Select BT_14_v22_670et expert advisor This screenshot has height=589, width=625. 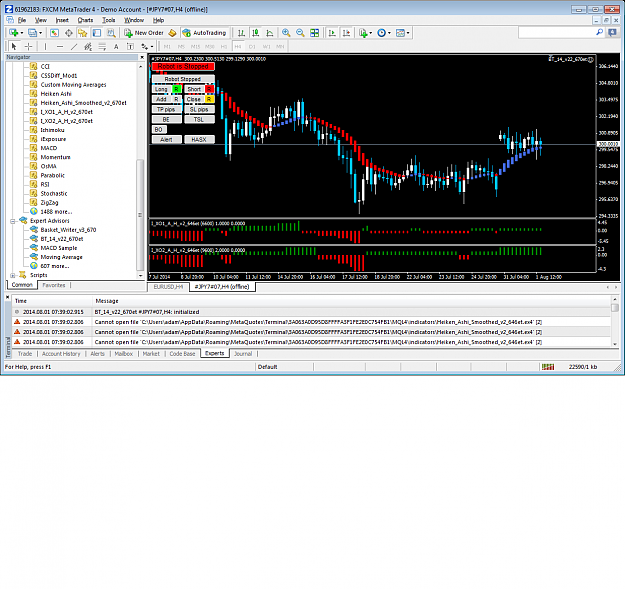click(x=61, y=239)
